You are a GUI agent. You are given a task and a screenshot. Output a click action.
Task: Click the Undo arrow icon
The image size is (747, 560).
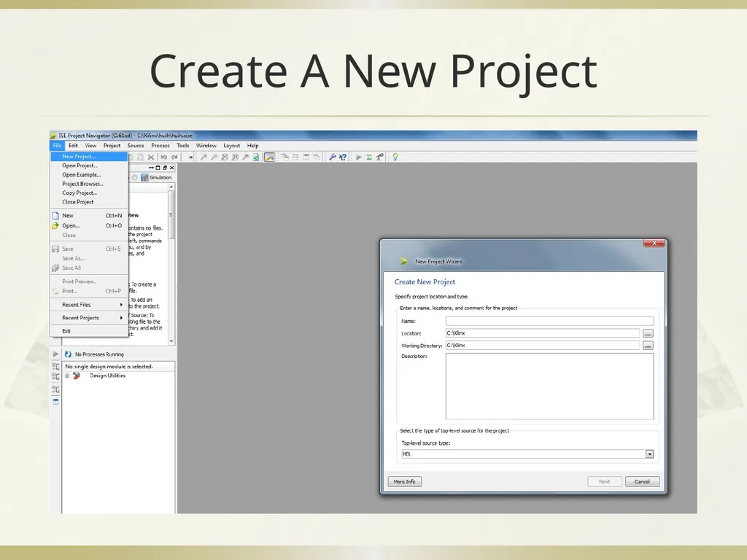[164, 157]
